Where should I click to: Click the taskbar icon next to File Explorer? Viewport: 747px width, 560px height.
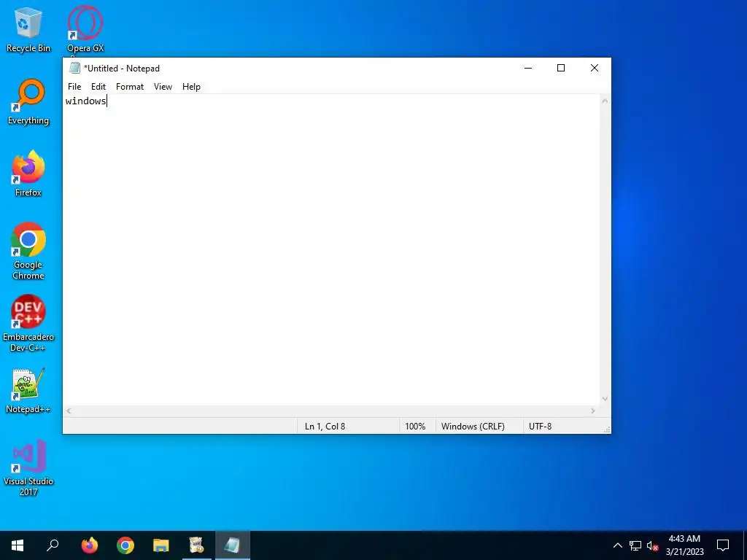196,545
